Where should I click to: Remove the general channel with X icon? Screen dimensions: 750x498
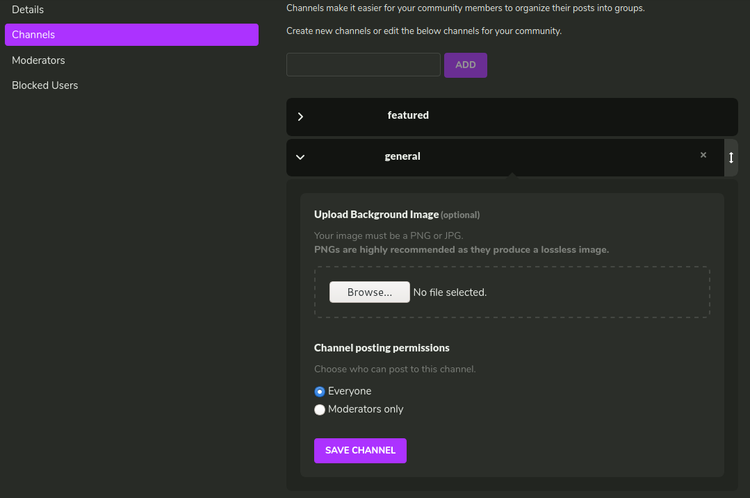coord(703,155)
